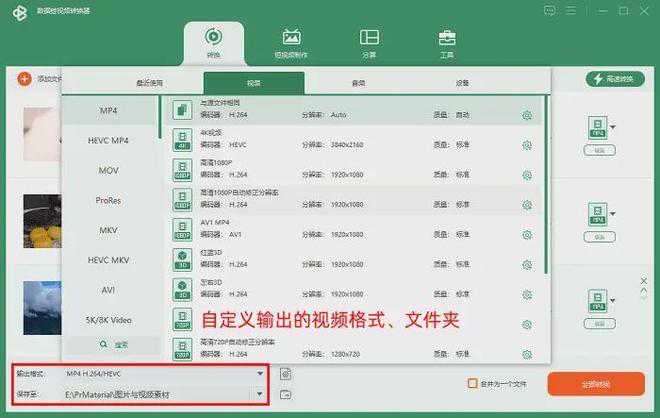Open settings gear for 左右3D preset
The height and width of the screenshot is (418, 660).
pyautogui.click(x=527, y=295)
